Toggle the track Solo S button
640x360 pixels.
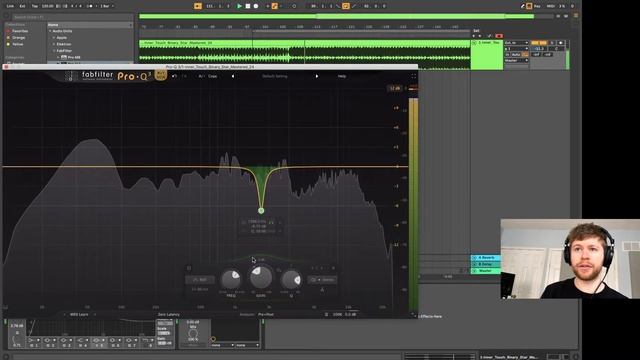552,43
